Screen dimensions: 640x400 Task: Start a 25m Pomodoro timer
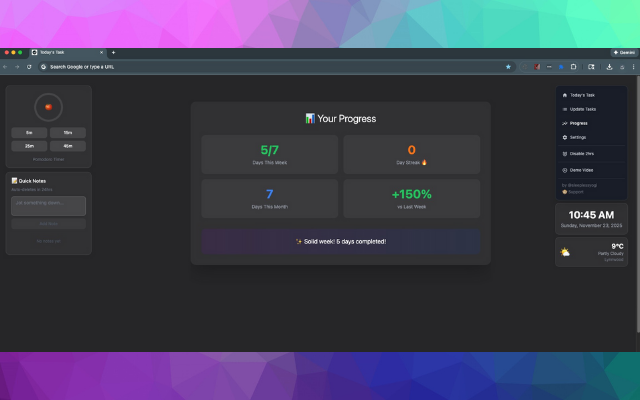pos(29,146)
